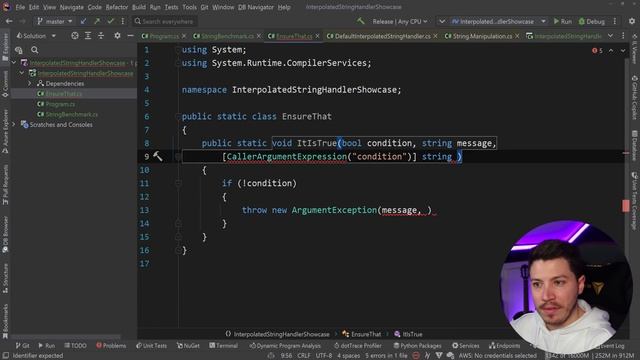Image resolution: width=640 pixels, height=360 pixels.
Task: Open the TODO tool window
Action: (x=75, y=346)
